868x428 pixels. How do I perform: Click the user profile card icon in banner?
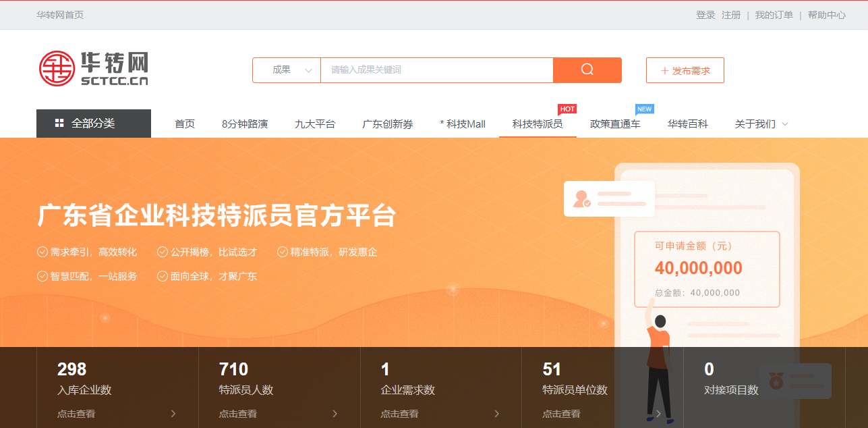click(609, 198)
